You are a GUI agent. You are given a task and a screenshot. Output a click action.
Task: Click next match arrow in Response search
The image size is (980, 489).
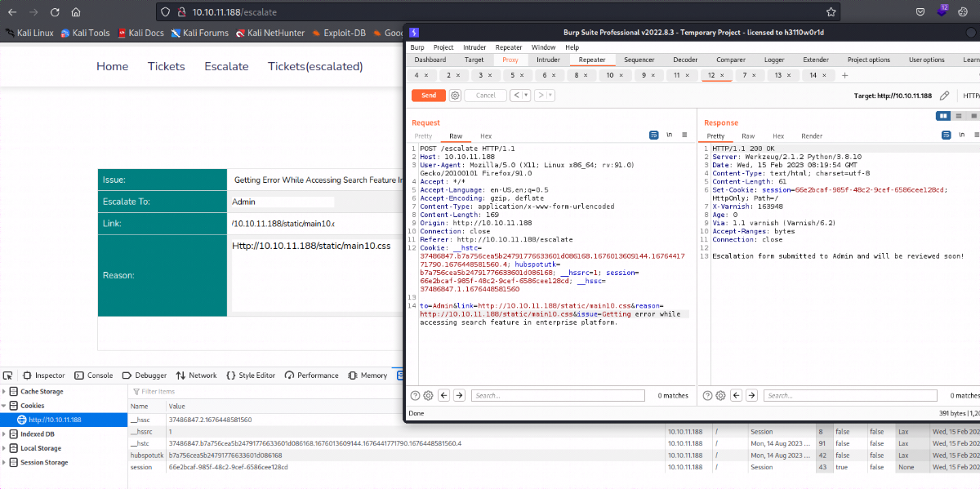point(752,396)
